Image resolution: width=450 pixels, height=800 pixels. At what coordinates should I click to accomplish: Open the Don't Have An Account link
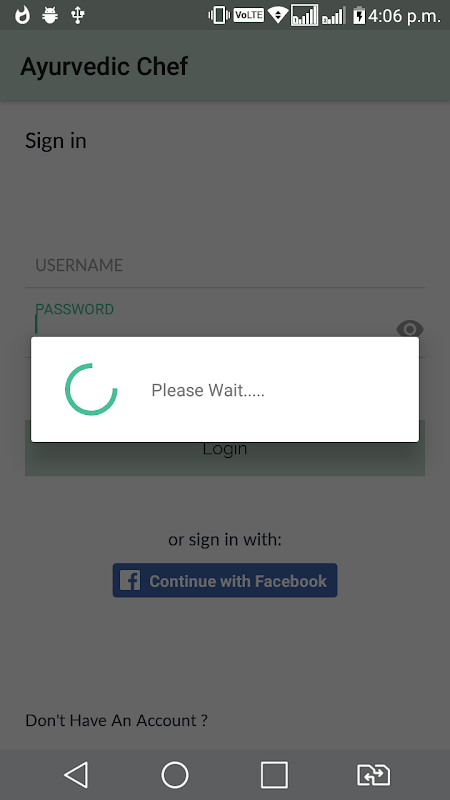[116, 720]
